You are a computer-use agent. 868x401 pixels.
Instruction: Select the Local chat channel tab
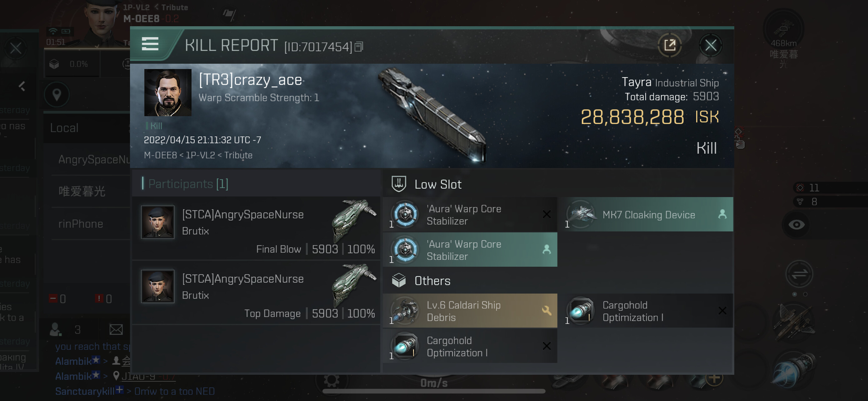click(64, 128)
